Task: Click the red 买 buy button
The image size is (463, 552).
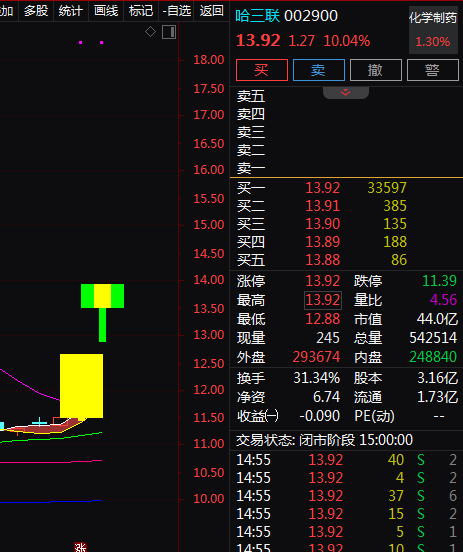Action: coord(262,70)
